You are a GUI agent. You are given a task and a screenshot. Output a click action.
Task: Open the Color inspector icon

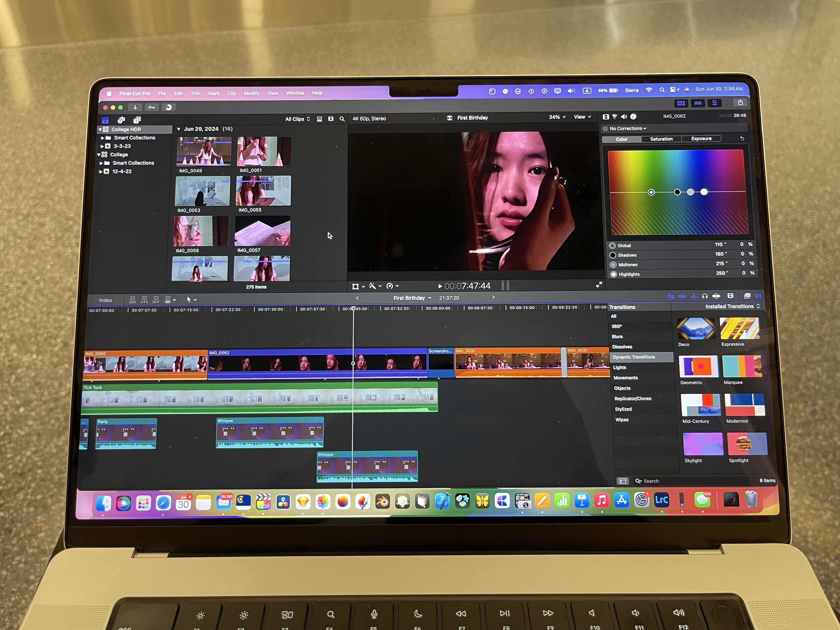point(614,117)
